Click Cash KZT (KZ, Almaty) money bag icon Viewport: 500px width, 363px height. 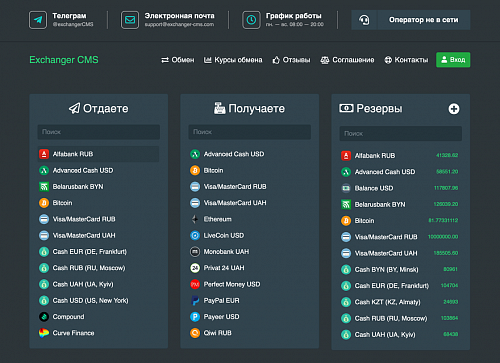pos(346,302)
